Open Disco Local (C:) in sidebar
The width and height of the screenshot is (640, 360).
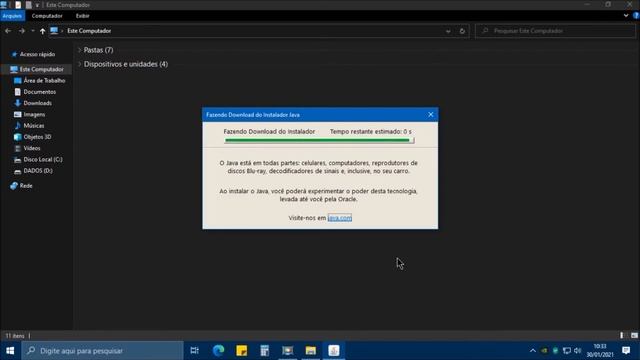(43, 160)
